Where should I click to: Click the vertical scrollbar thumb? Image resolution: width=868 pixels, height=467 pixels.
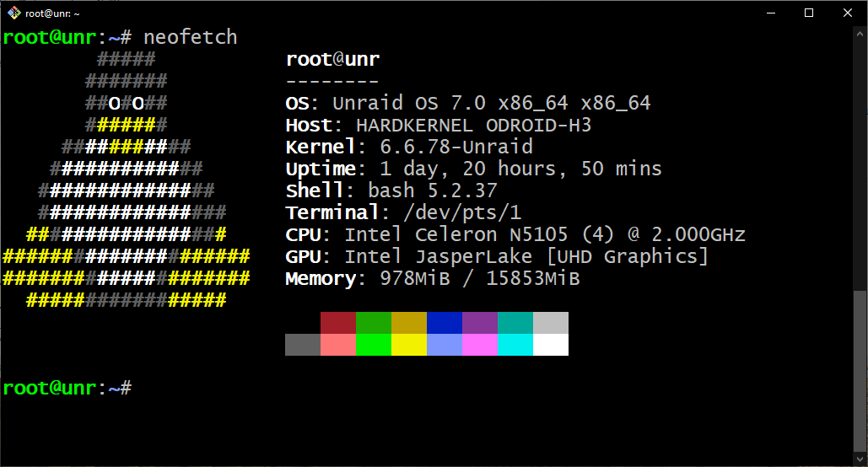point(860,371)
